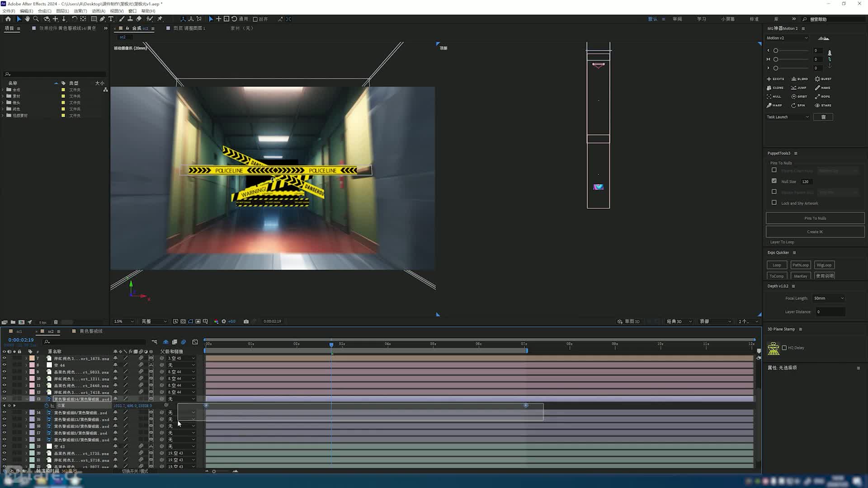Open the 合成(C) menu
This screenshot has width=868, height=488.
tap(44, 11)
